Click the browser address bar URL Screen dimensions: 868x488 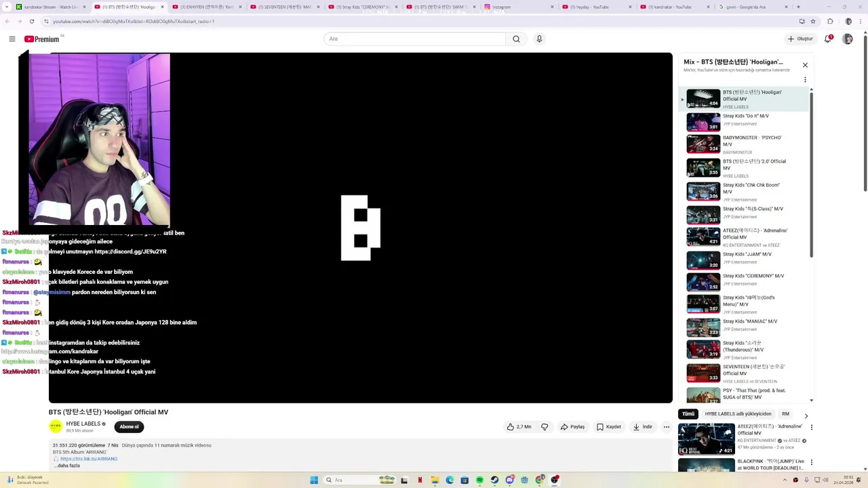134,22
